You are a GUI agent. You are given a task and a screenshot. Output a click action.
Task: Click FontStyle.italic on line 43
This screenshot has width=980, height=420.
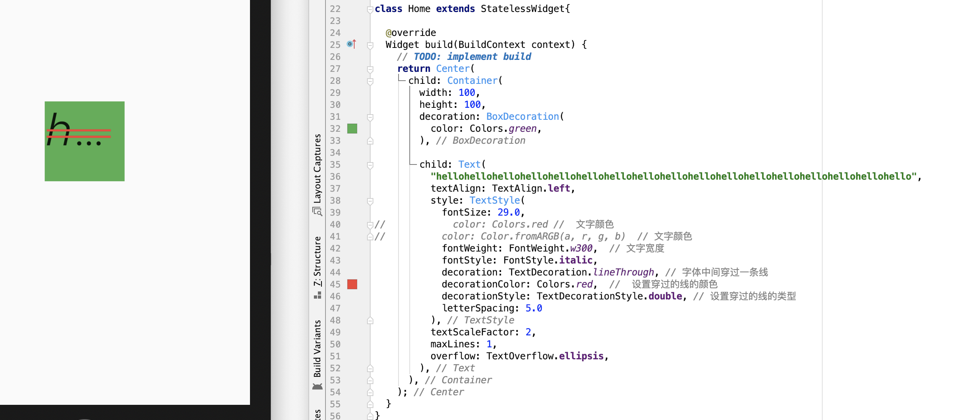[548, 260]
